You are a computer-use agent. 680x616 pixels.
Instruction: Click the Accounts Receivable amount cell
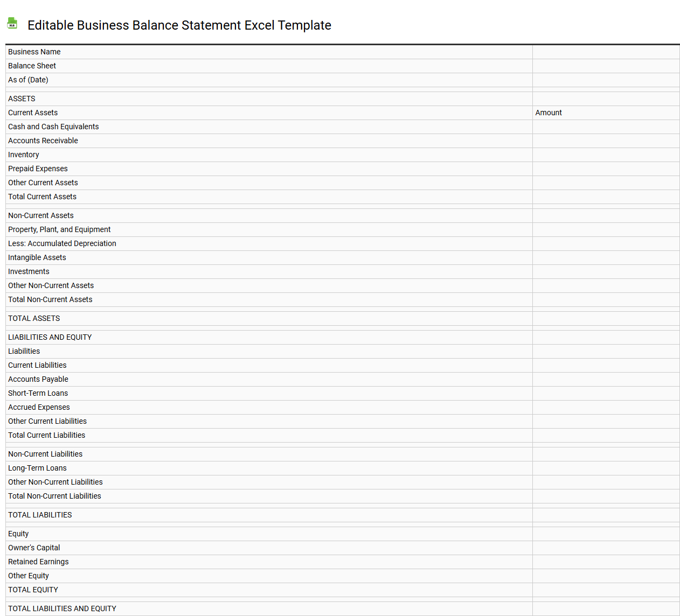click(606, 141)
